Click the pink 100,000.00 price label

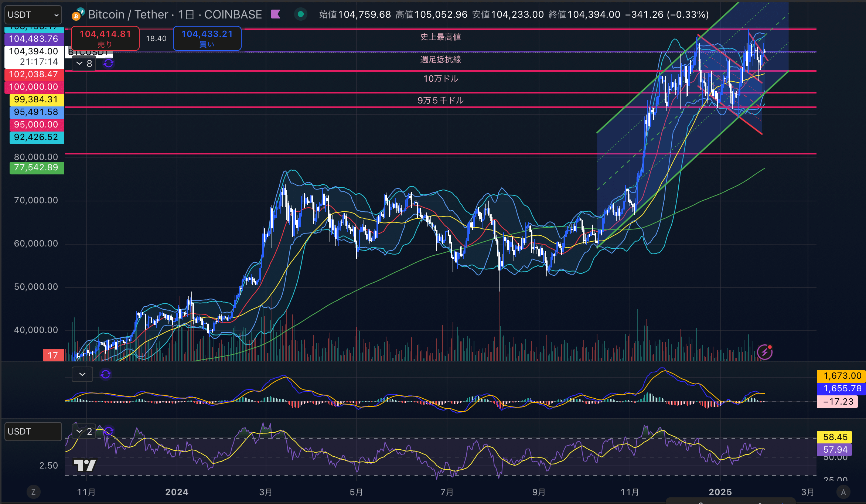click(34, 87)
